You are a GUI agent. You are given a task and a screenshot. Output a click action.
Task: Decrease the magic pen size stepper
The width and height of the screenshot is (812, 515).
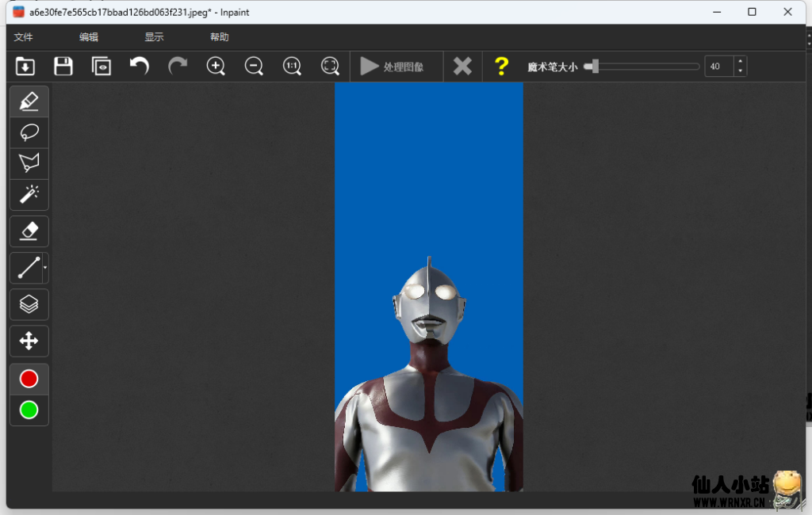[x=741, y=71]
